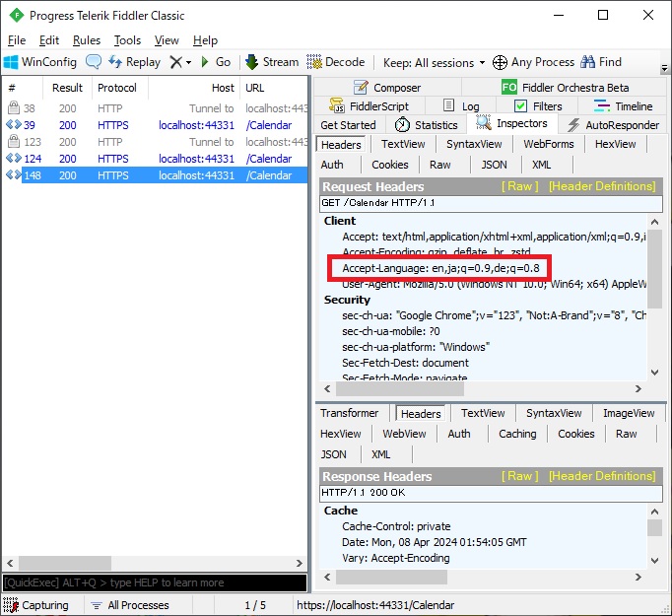Switch request inspector to SyntaxView
The height and width of the screenshot is (616, 672).
tap(474, 144)
